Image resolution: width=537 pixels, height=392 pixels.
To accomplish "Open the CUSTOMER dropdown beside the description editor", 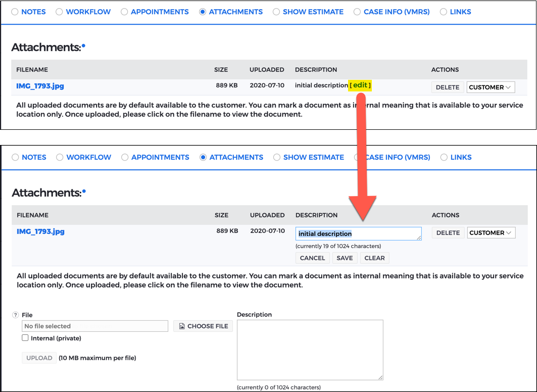I will pyautogui.click(x=491, y=233).
